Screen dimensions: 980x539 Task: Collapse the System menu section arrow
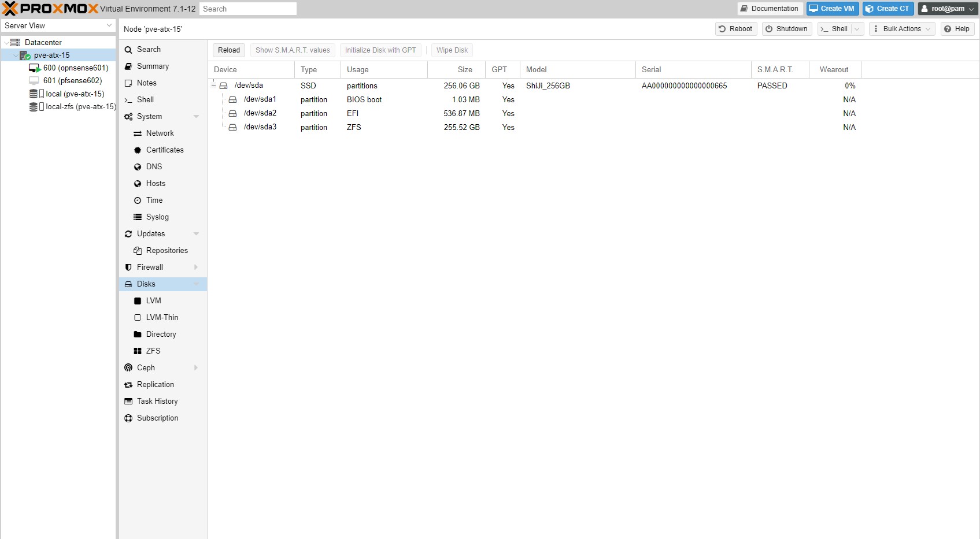pos(196,117)
